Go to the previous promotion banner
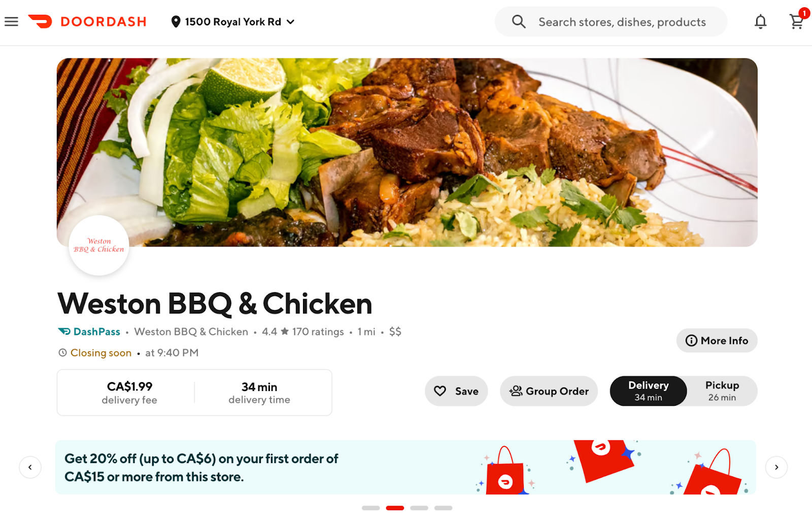Viewport: 812px width, 527px height. click(x=30, y=467)
